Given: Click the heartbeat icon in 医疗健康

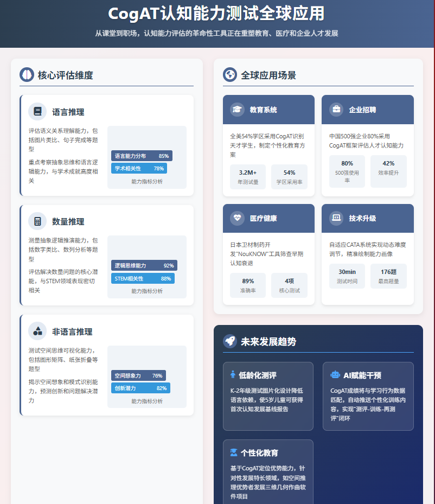Looking at the screenshot, I should tap(237, 218).
